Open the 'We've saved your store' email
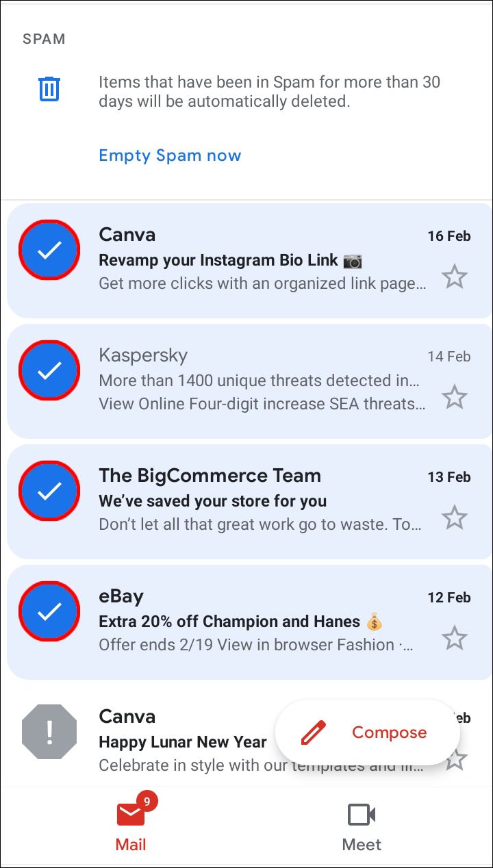This screenshot has width=493, height=868. tap(260, 501)
